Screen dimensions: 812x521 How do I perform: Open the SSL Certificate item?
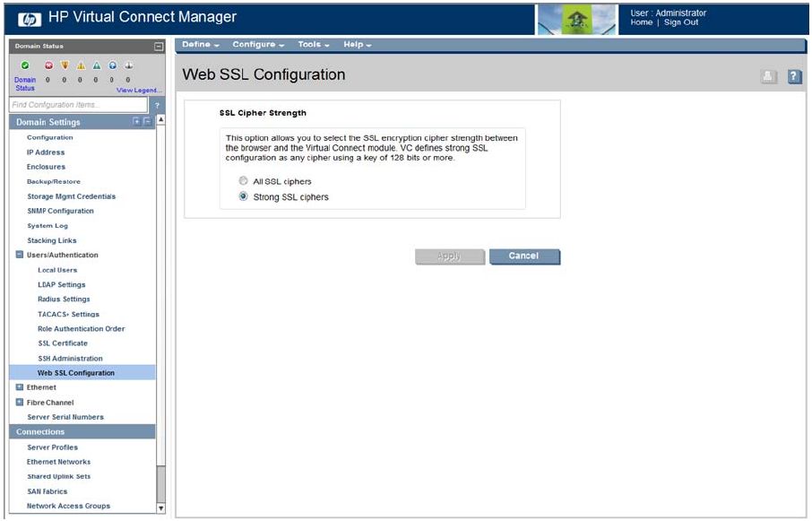tap(63, 343)
